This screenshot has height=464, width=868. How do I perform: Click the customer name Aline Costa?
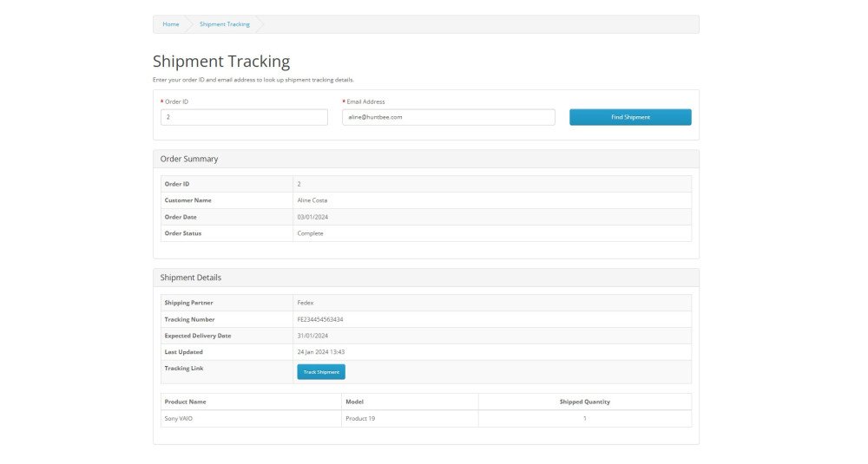312,200
